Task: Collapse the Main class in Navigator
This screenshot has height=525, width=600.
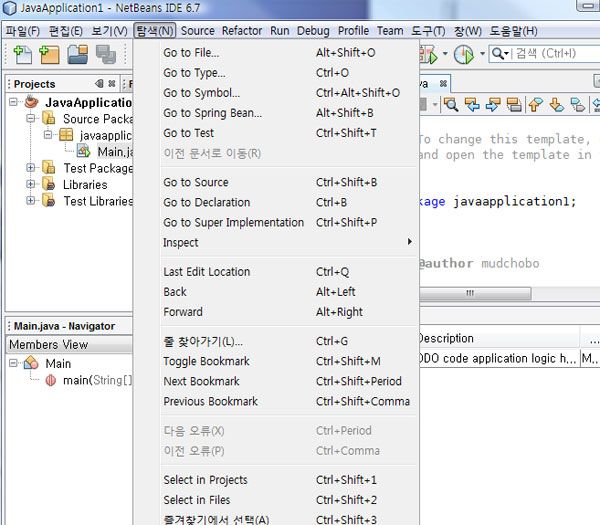Action: coord(13,363)
